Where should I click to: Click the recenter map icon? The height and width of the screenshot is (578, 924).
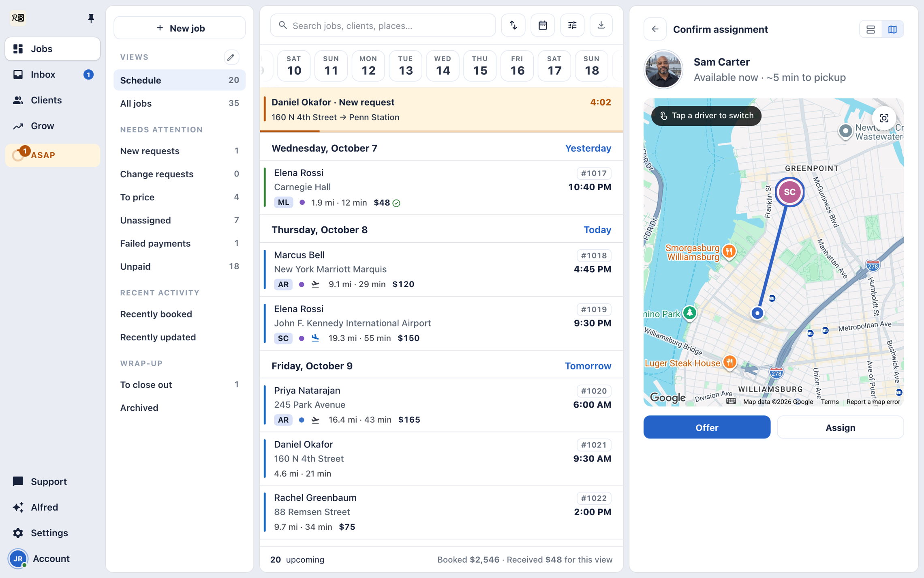(x=884, y=118)
